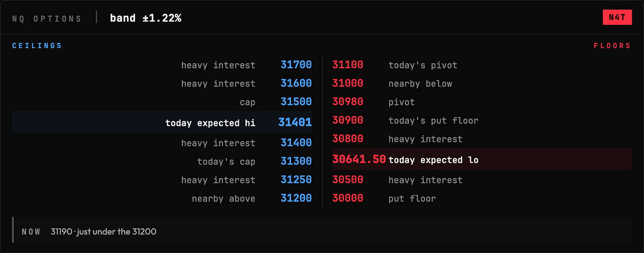Click the CEILINGS column header
644x253 pixels.
click(37, 46)
